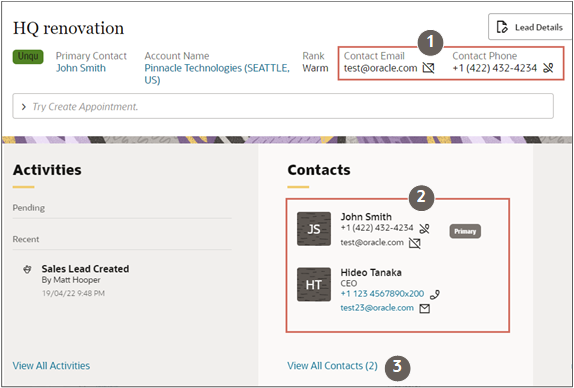Click do-not-call icon beside header Contact Phone
This screenshot has width=574, height=388.
pos(548,68)
